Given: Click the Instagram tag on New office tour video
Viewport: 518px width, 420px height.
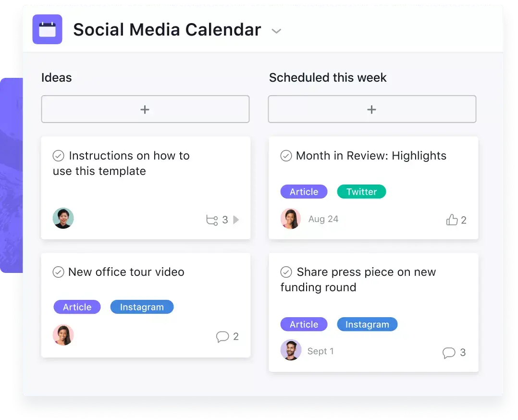Looking at the screenshot, I should 142,307.
